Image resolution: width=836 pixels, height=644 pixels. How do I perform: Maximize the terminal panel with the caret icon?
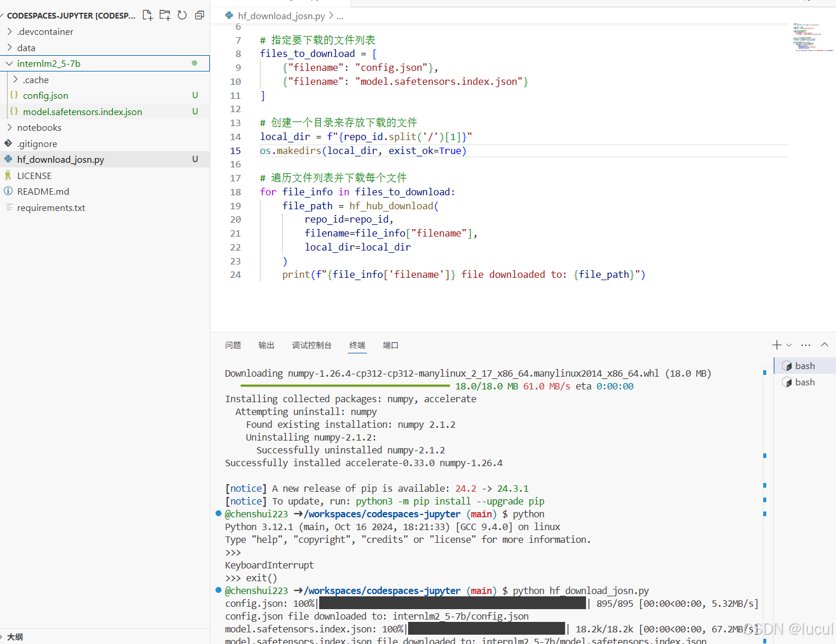(x=824, y=345)
